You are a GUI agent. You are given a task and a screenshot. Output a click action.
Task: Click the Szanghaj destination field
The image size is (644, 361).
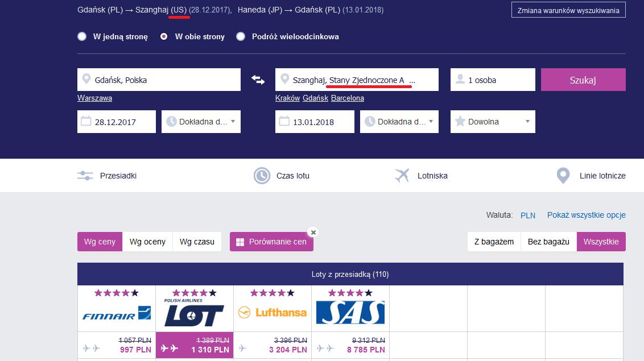coord(357,80)
